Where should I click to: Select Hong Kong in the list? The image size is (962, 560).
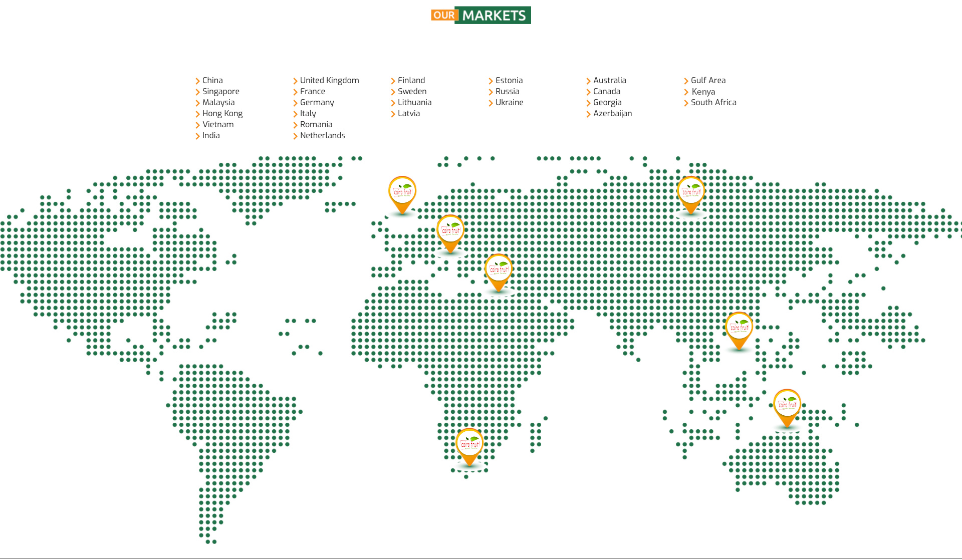pyautogui.click(x=222, y=113)
